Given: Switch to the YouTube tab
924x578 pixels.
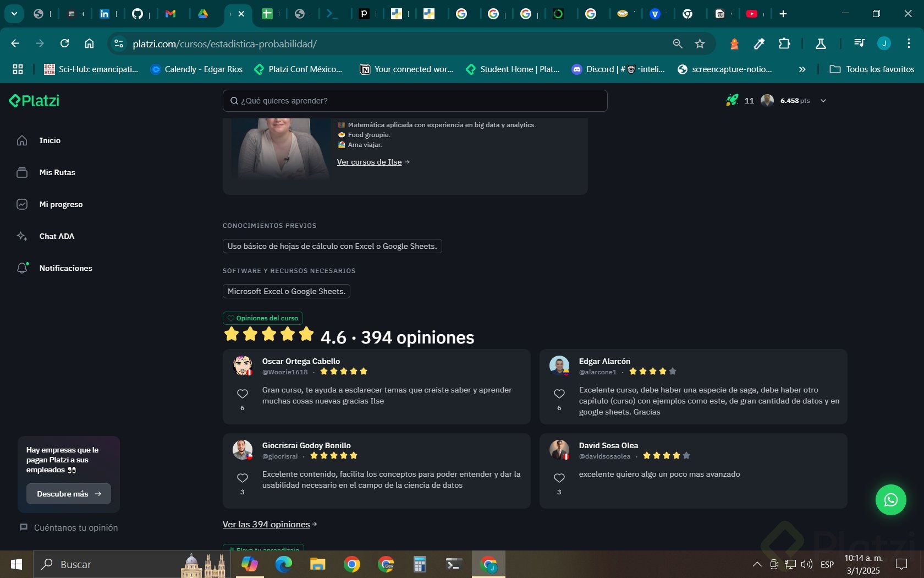Looking at the screenshot, I should [x=752, y=14].
